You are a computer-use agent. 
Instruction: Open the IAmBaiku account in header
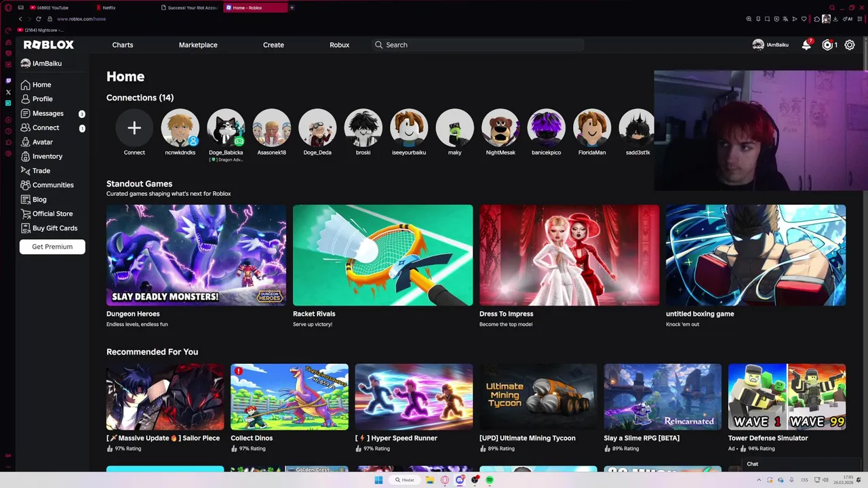(x=770, y=45)
